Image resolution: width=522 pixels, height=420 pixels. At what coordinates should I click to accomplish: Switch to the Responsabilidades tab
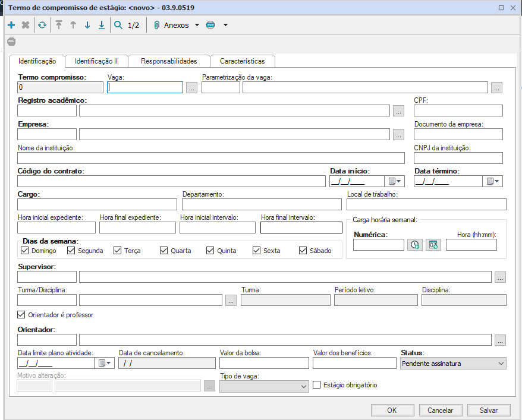pos(169,61)
